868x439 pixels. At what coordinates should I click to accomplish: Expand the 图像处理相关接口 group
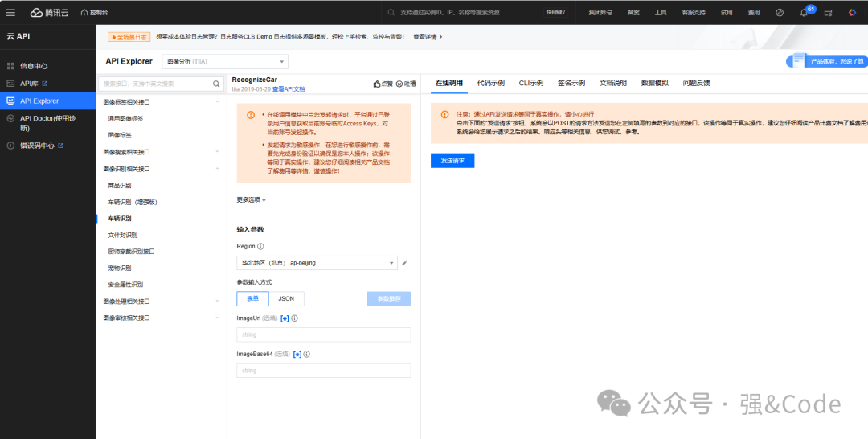click(161, 302)
